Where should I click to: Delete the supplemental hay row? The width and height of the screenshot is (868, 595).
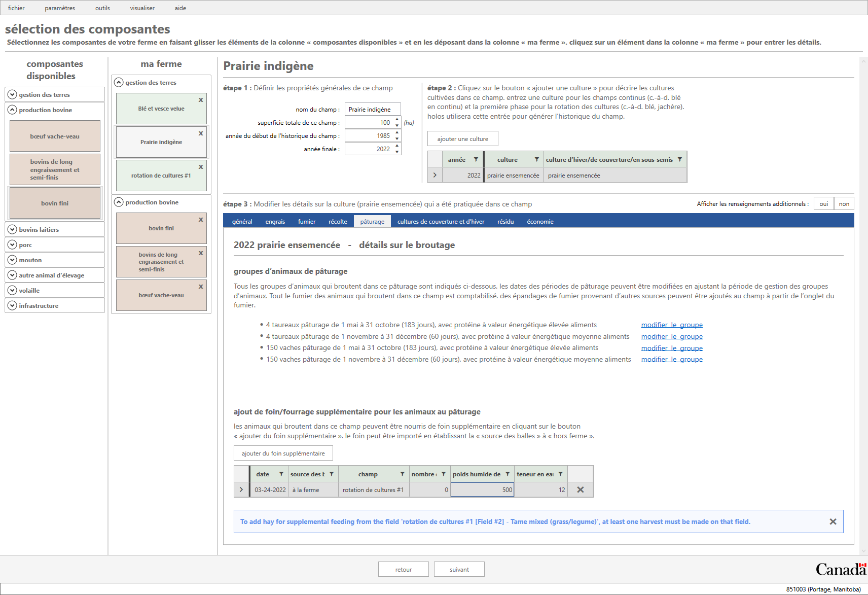(581, 489)
